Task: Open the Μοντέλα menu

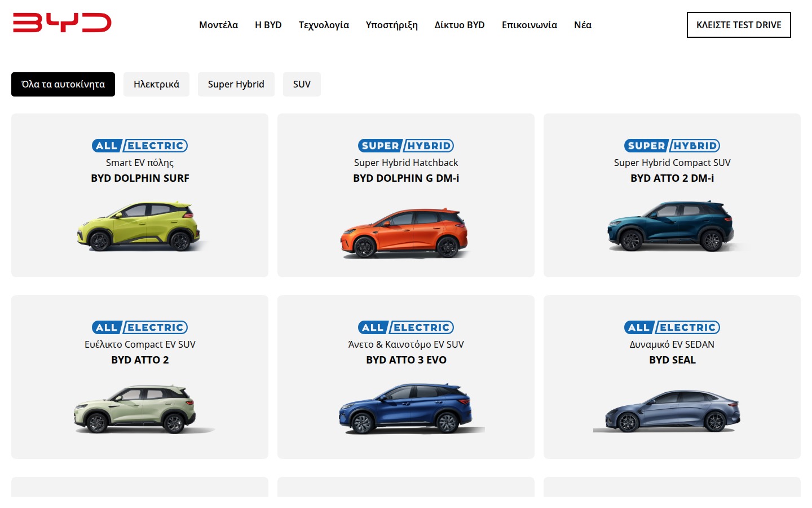Action: click(x=218, y=25)
